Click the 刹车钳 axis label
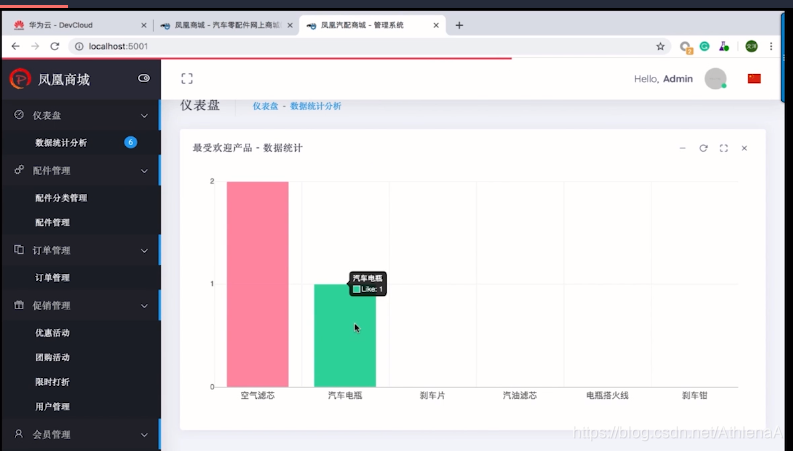This screenshot has height=451, width=793. pos(694,395)
